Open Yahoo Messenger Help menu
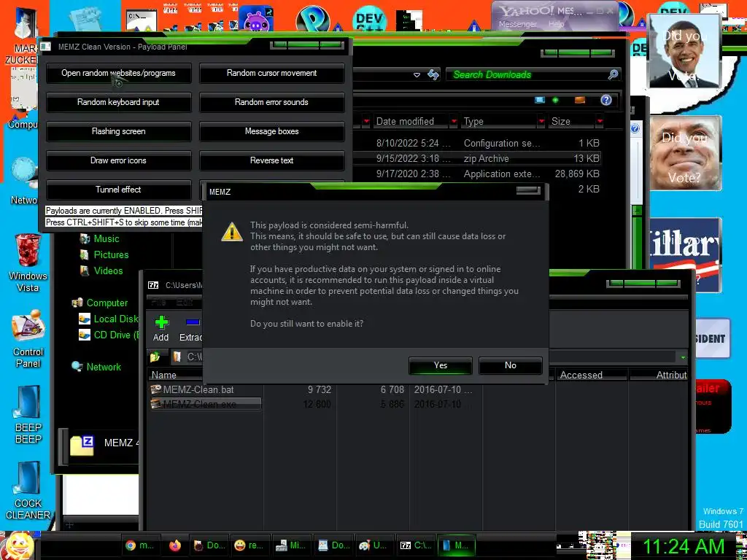 click(557, 24)
